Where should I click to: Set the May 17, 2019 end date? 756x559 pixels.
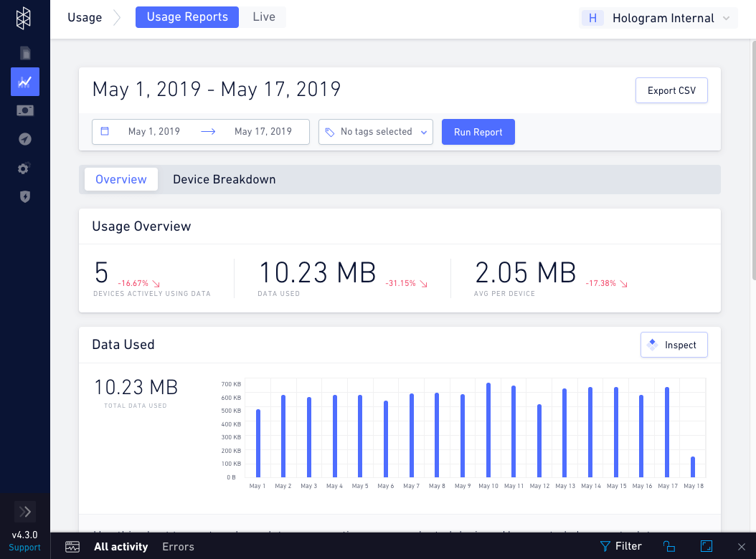(263, 132)
